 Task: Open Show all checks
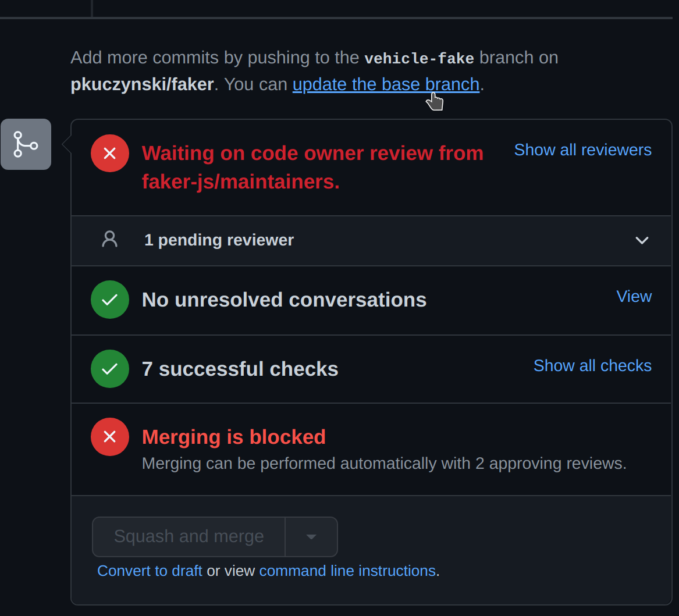tap(592, 365)
